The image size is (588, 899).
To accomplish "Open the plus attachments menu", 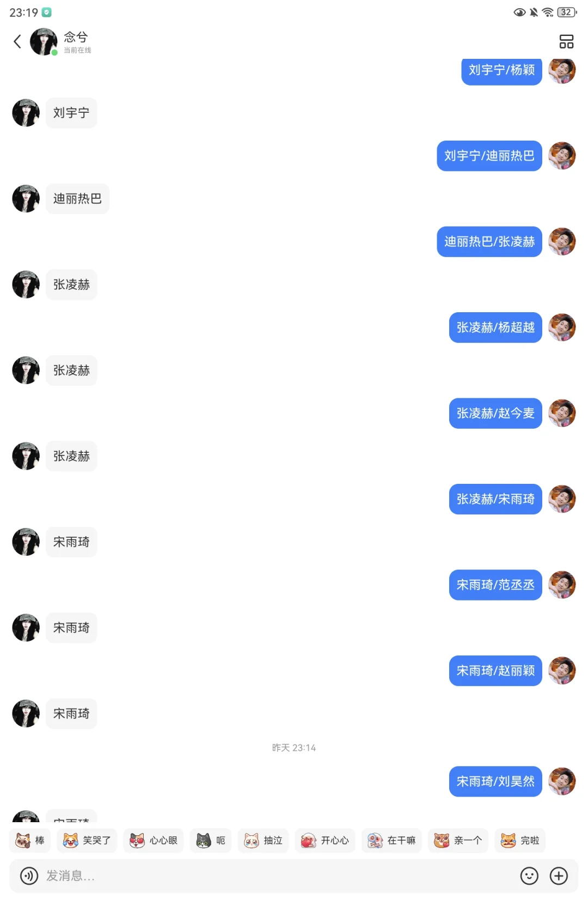I will pos(559,876).
